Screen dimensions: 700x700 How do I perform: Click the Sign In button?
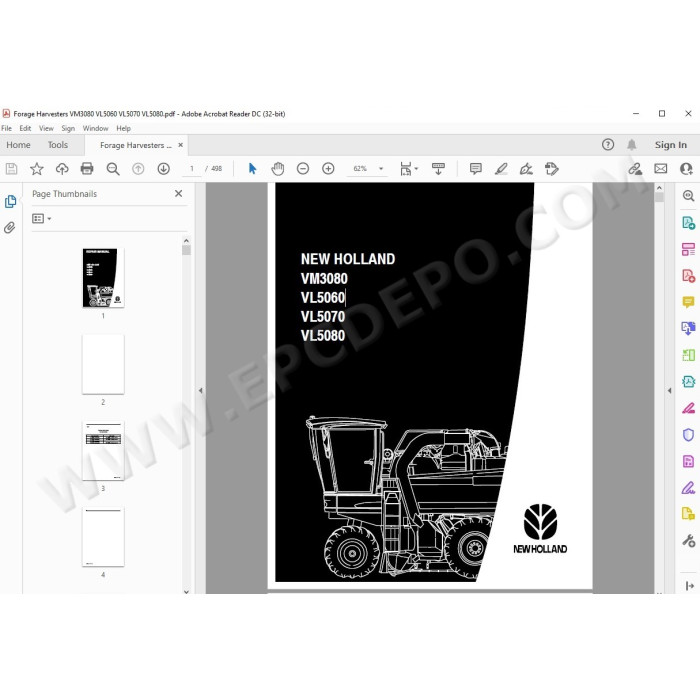click(x=670, y=145)
